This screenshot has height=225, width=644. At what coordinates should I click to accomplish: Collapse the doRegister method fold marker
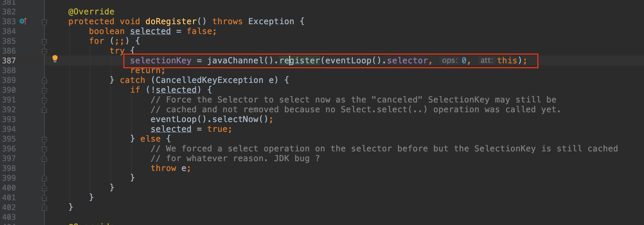44,22
